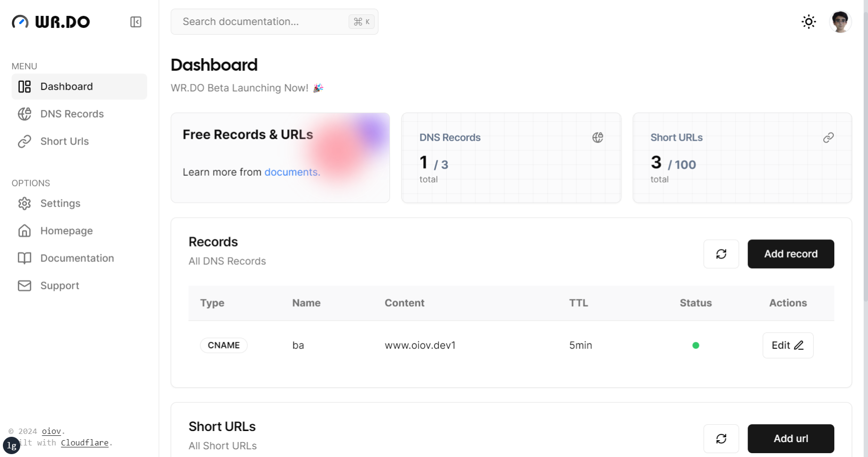Refresh the Short URLs list

click(721, 438)
